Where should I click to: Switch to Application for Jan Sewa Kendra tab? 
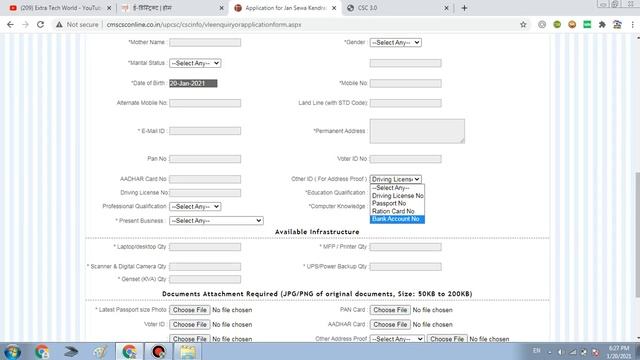[285, 8]
